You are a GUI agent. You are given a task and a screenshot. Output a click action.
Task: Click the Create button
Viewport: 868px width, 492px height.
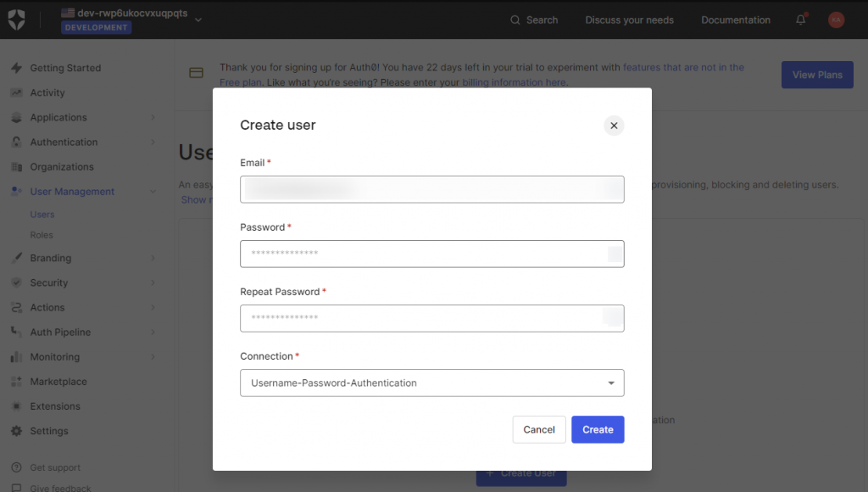[598, 429]
